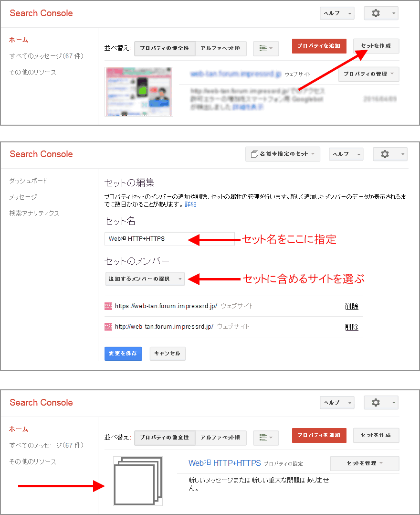This screenshot has width=420, height=515.
Task: Open その他のリソース in the Web担 set listing sidebar
Action: pos(32,462)
